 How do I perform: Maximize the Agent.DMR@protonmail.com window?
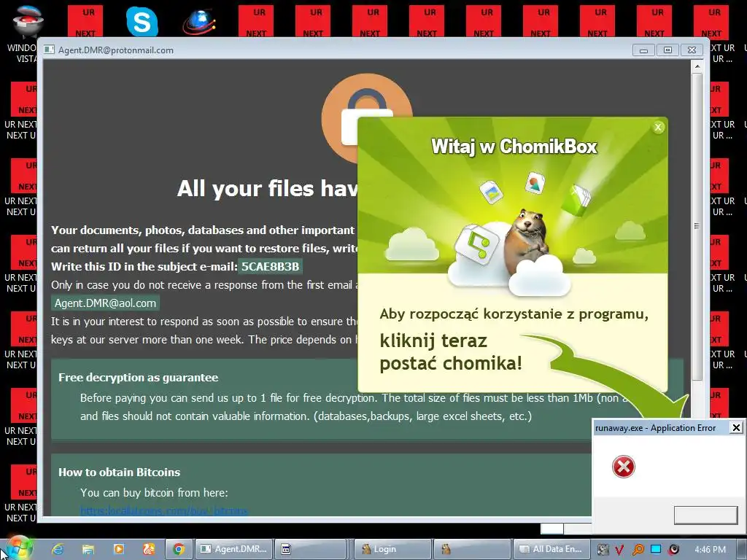668,50
